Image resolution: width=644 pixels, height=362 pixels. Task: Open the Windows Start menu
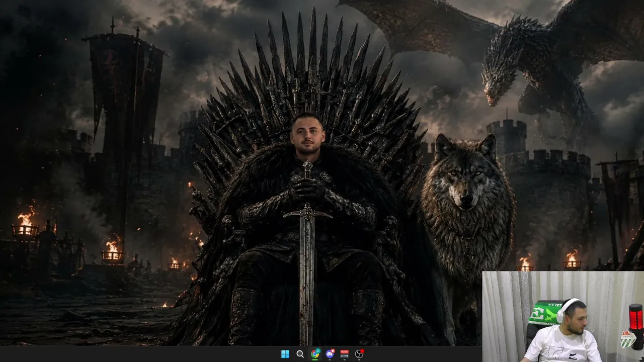[285, 354]
